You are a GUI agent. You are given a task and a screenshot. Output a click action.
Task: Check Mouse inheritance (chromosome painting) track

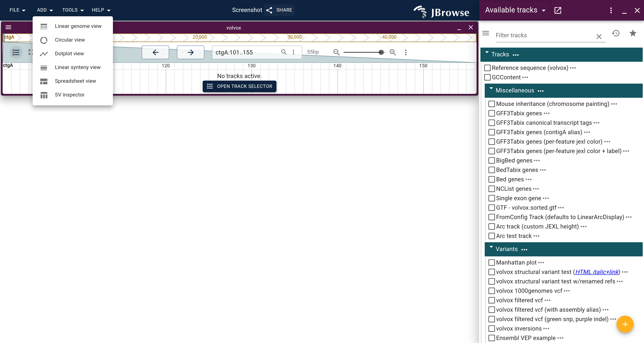click(x=492, y=104)
